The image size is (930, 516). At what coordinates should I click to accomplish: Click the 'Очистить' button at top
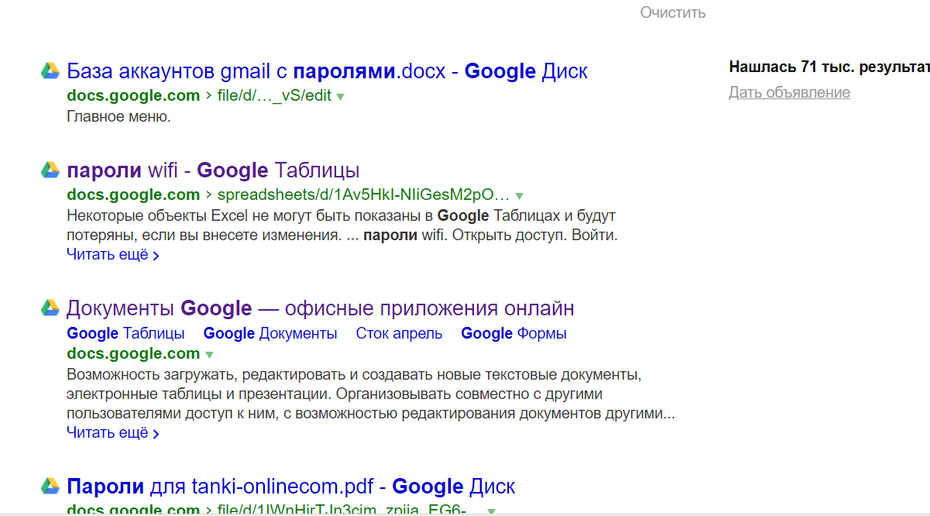click(673, 12)
